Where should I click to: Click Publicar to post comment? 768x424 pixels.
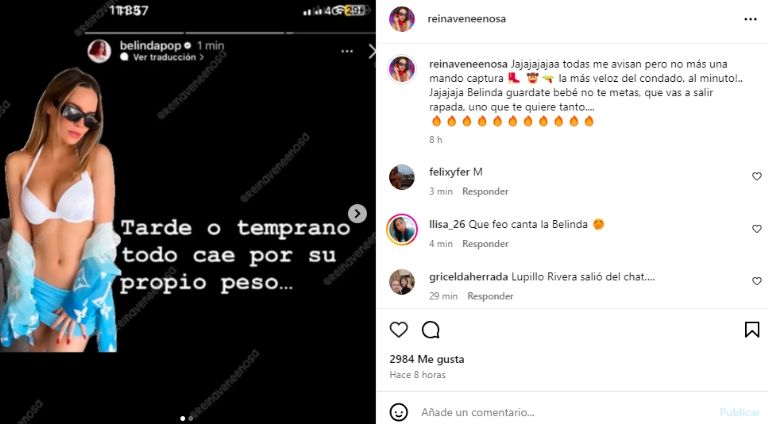pyautogui.click(x=740, y=412)
